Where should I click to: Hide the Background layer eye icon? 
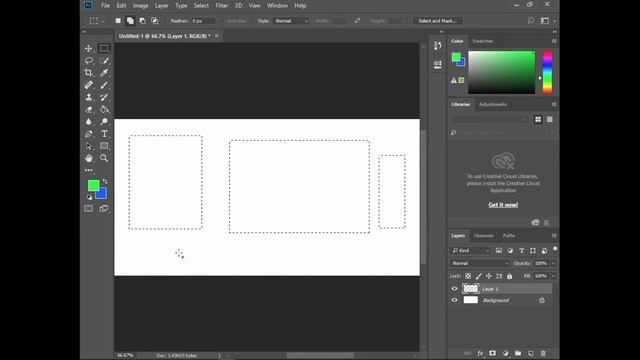click(454, 300)
